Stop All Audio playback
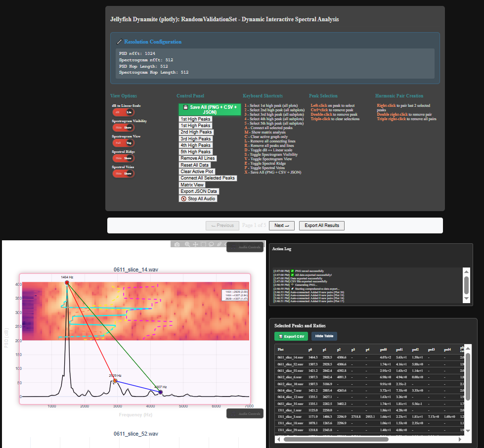The width and height of the screenshot is (484, 448). click(198, 199)
